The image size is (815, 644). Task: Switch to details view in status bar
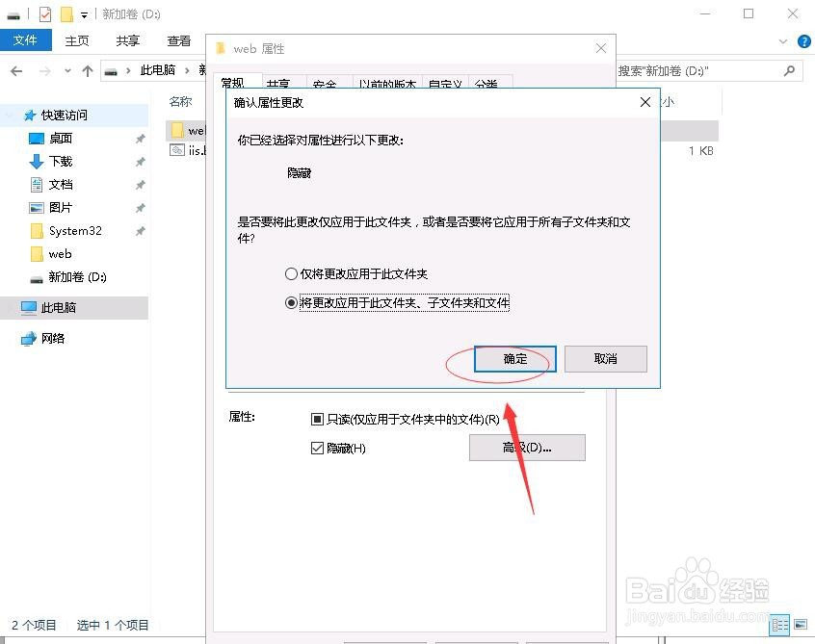pos(780,625)
